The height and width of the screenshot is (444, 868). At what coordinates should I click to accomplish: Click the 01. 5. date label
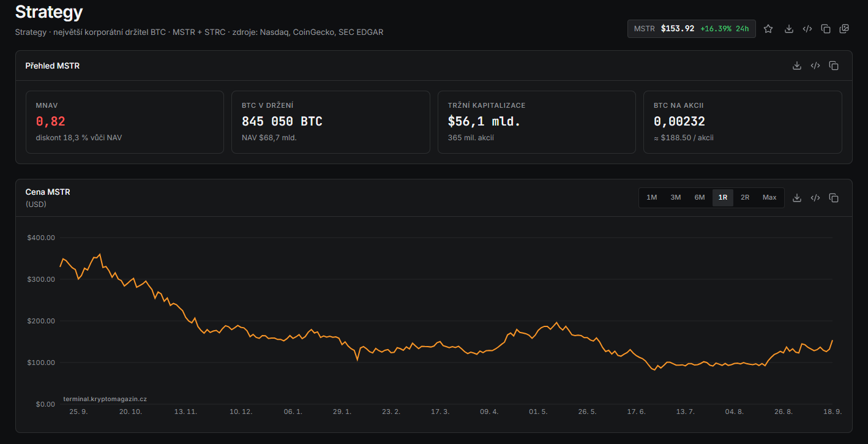pyautogui.click(x=538, y=412)
